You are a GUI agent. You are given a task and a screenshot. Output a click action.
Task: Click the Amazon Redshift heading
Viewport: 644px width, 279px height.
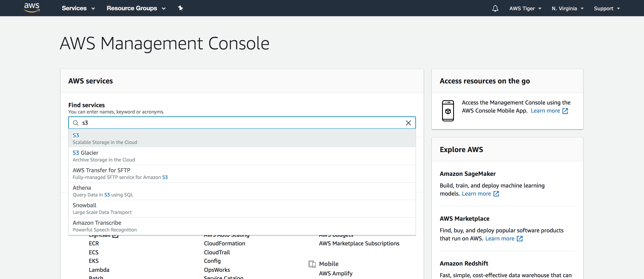tap(464, 264)
